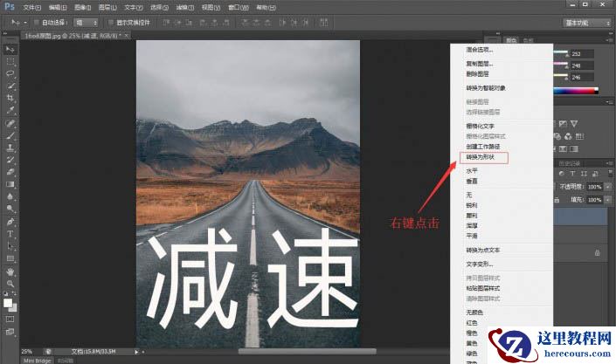This screenshot has width=616, height=364.
Task: Click the foreground color swatch
Action: 8,303
